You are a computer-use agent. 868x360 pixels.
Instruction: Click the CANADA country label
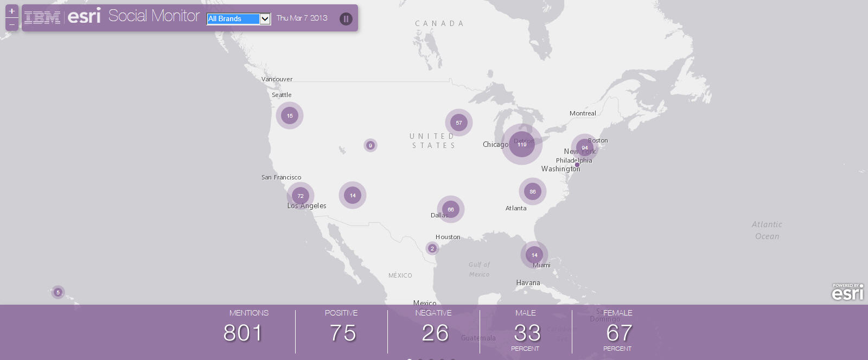tap(439, 24)
